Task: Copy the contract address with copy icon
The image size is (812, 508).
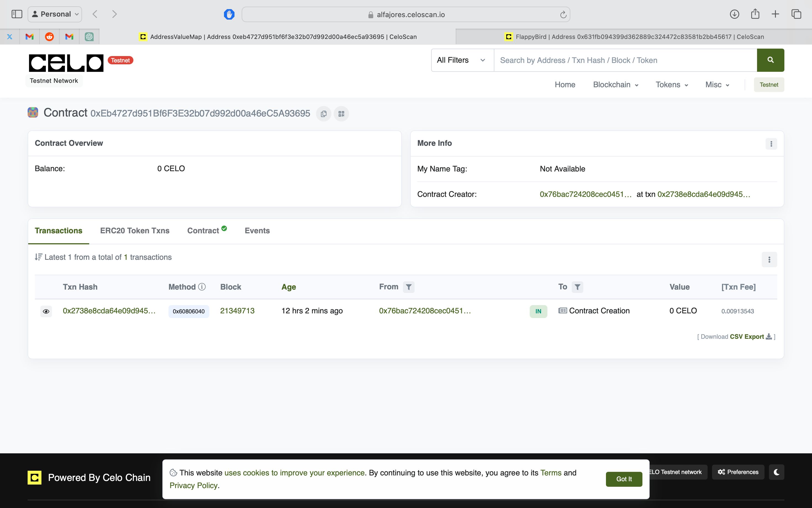Action: pos(323,114)
